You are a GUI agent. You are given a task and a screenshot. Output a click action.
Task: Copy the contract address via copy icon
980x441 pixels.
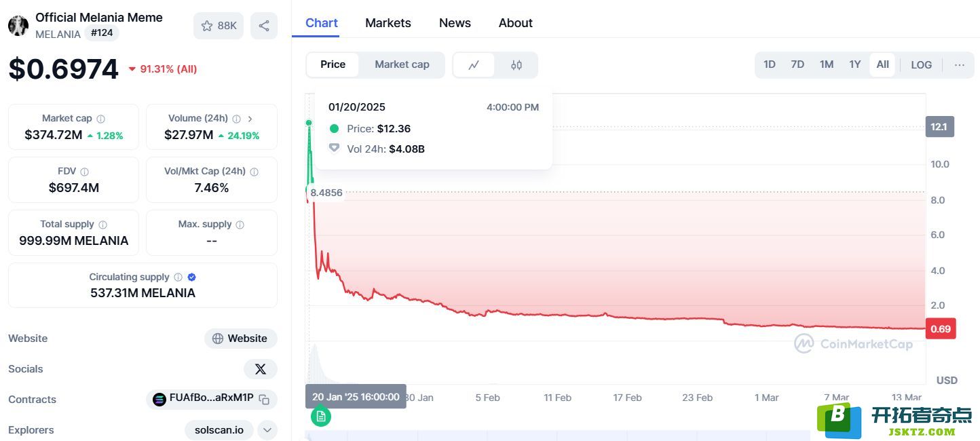(264, 399)
